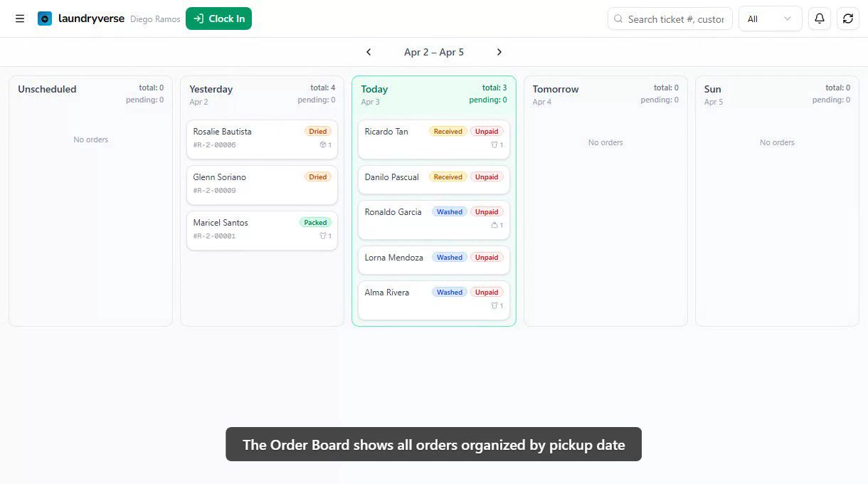
Task: Select the Today column header
Action: click(375, 89)
